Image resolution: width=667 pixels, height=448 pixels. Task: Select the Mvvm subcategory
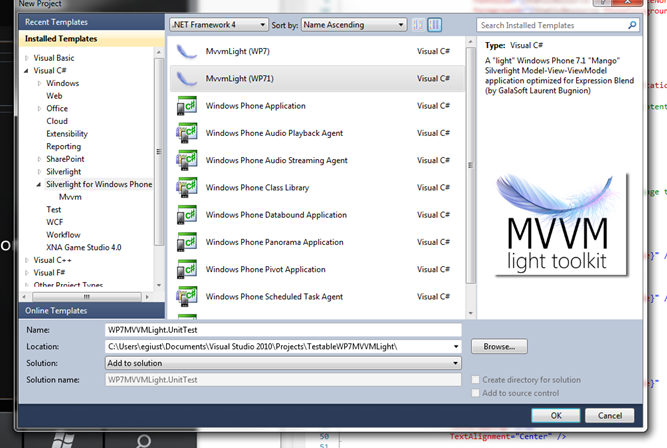70,197
